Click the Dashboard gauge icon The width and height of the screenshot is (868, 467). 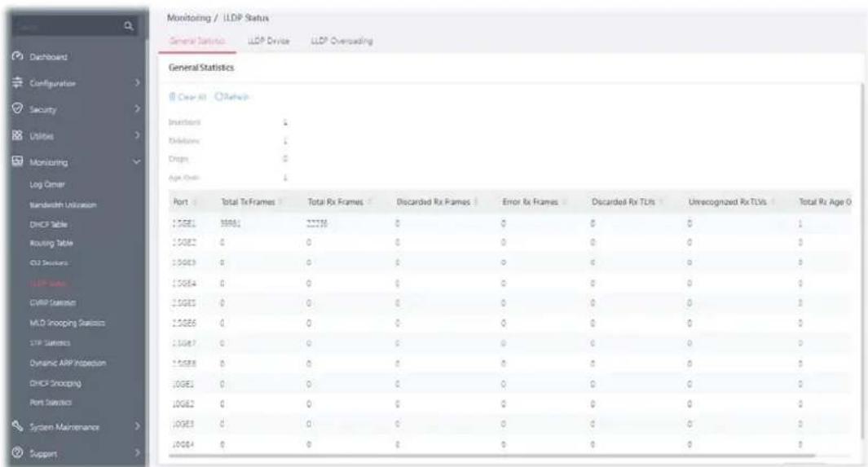pos(17,56)
